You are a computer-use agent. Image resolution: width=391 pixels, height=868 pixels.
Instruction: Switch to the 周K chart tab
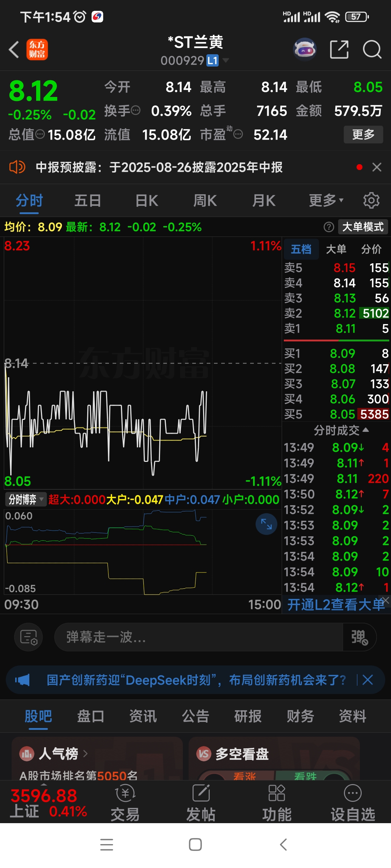(x=205, y=200)
